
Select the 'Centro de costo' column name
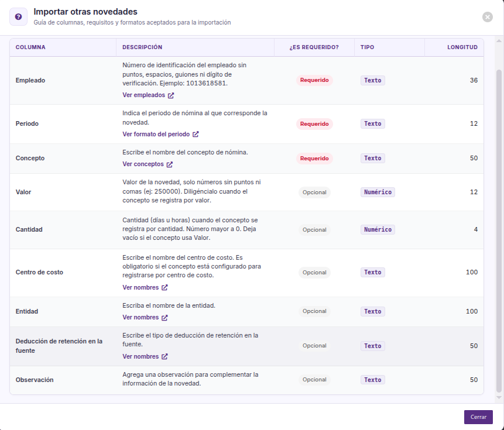(39, 272)
